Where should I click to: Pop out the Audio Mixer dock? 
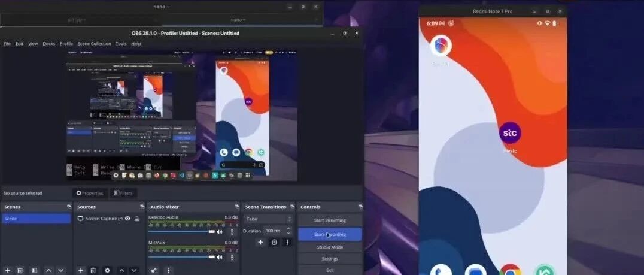click(237, 207)
